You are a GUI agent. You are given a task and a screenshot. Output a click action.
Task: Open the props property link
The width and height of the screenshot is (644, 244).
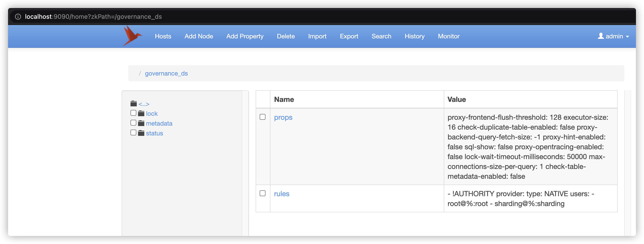[x=283, y=117]
